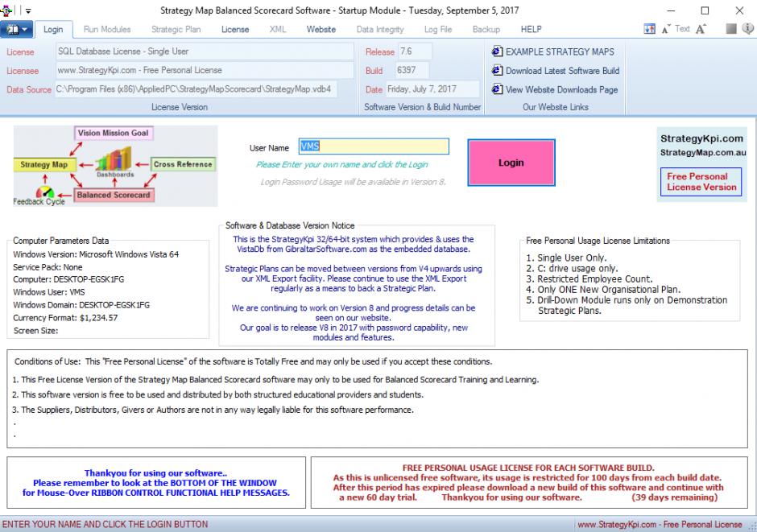
Task: Click the Data Source path field
Action: [x=196, y=89]
